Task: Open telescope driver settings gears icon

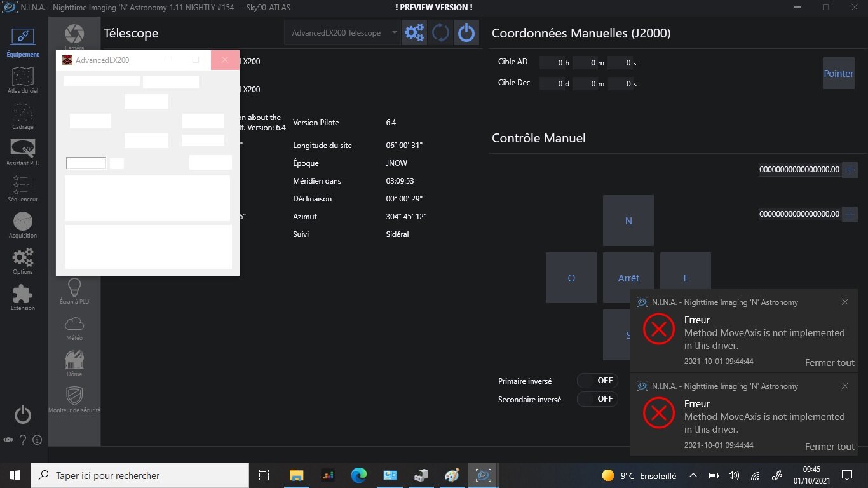Action: [414, 33]
